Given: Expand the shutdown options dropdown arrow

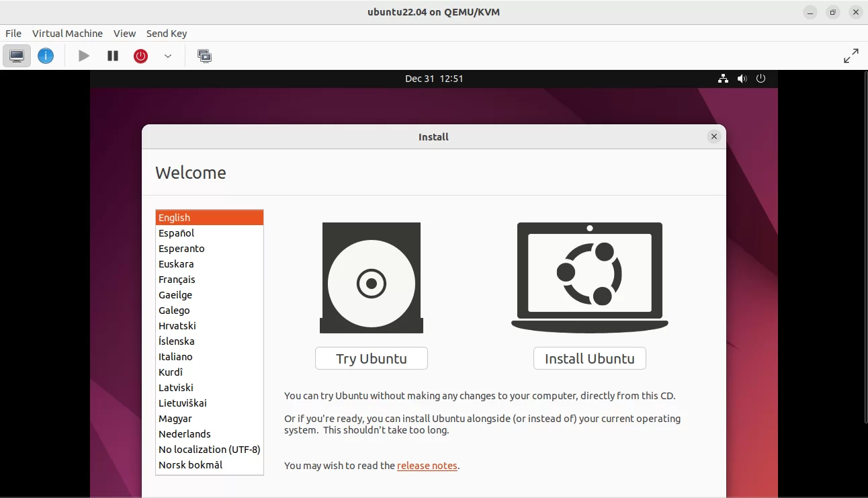Looking at the screenshot, I should point(168,56).
